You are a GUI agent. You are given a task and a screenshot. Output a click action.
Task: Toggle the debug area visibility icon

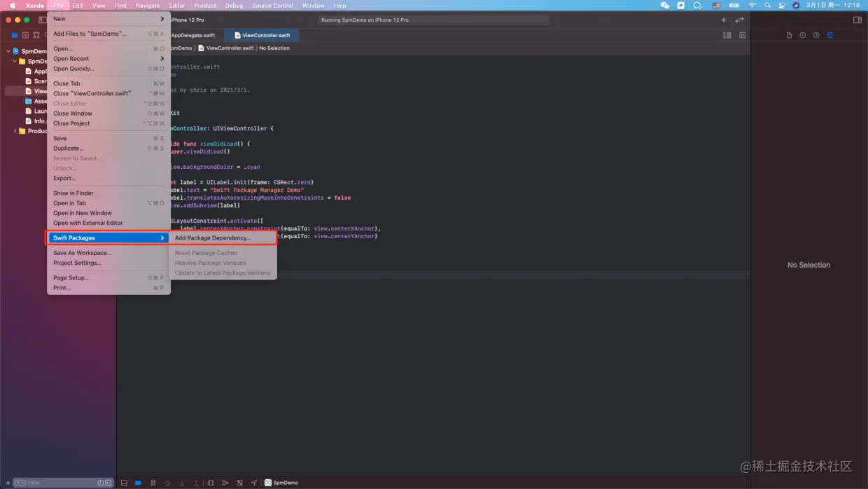[124, 483]
